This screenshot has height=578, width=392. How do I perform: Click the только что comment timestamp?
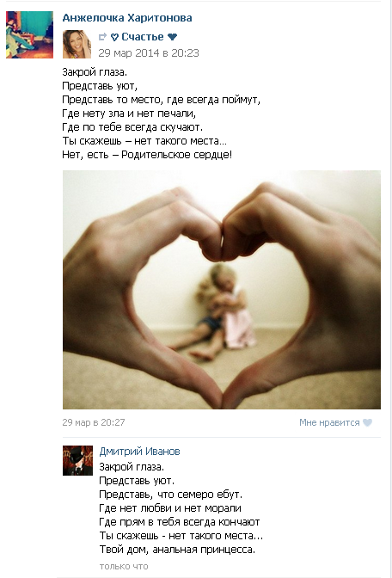(x=124, y=566)
